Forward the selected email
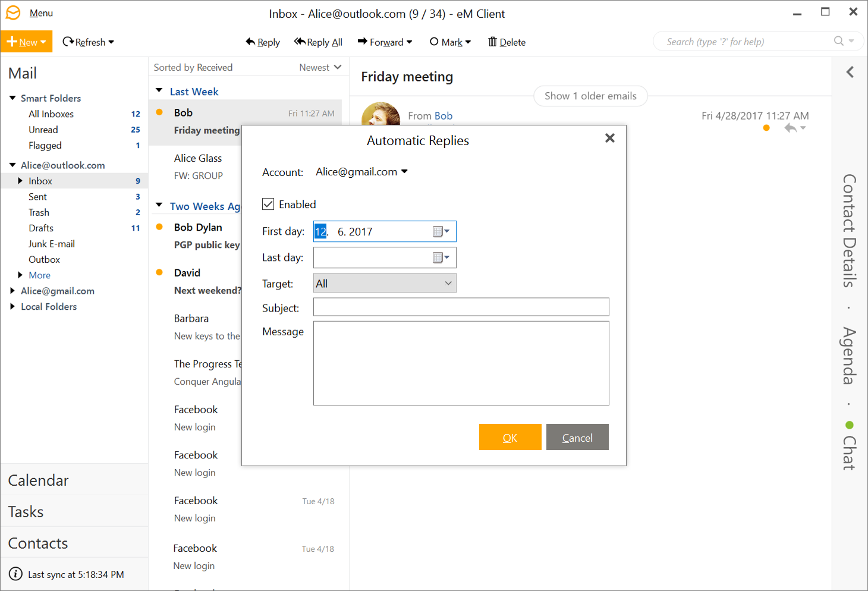 (x=380, y=42)
